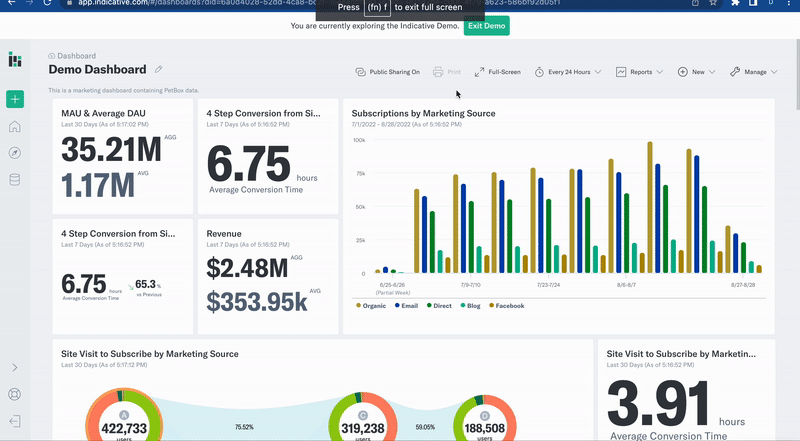Screen dimensions: 800x441
Task: Open the MAU & Average DAU widget title
Action: point(103,113)
